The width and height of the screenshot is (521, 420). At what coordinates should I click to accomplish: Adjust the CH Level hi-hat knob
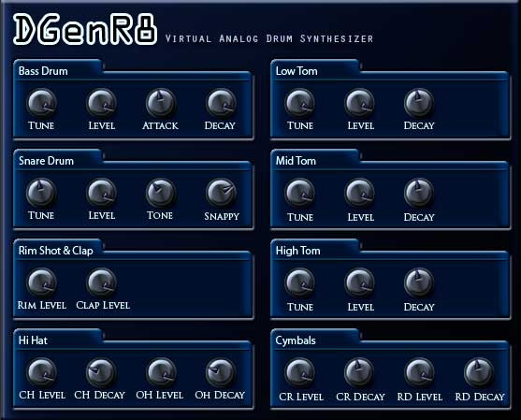[x=41, y=372]
